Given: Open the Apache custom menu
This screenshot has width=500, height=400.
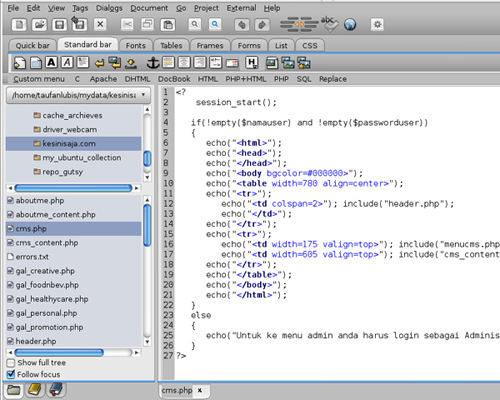Looking at the screenshot, I should point(103,79).
